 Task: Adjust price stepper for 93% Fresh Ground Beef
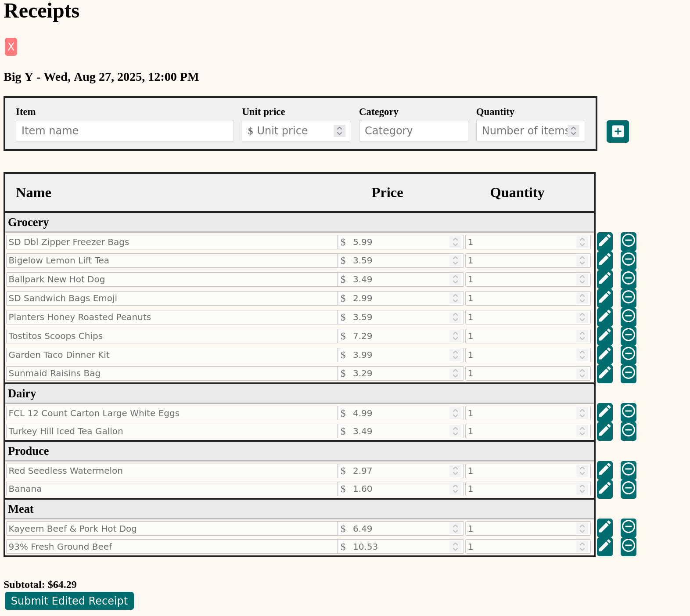pos(455,547)
